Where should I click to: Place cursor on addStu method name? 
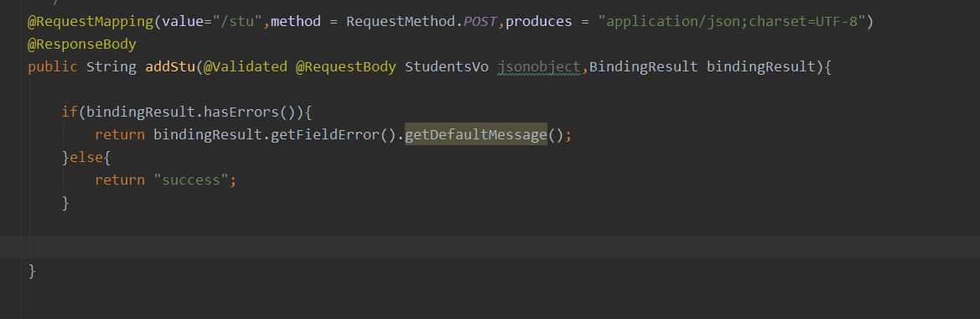(x=170, y=67)
